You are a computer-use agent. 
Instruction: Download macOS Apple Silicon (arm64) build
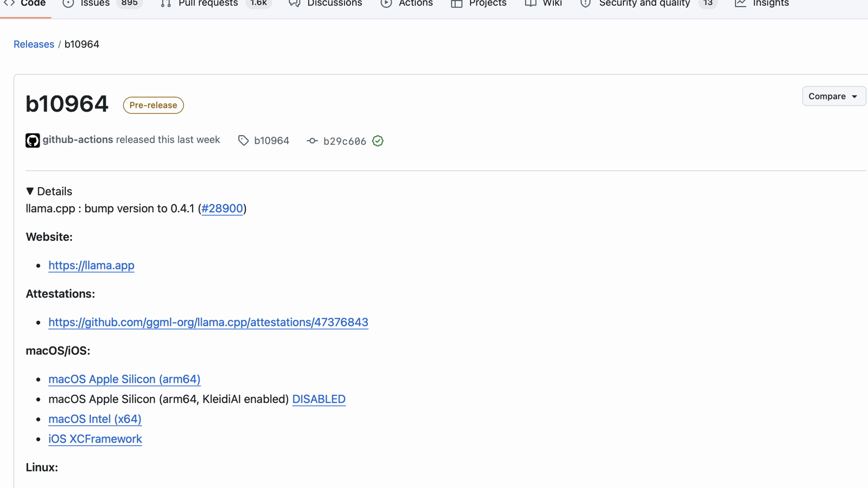tap(124, 379)
